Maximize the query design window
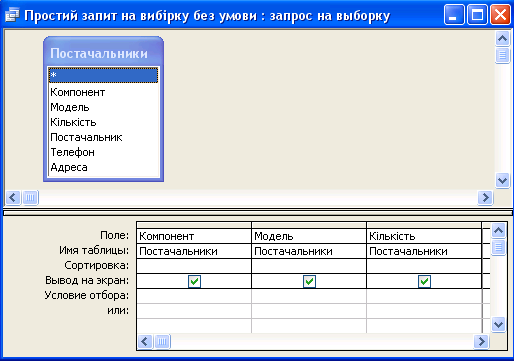Screen dimensions: 514x361 pyautogui.click(x=477, y=15)
